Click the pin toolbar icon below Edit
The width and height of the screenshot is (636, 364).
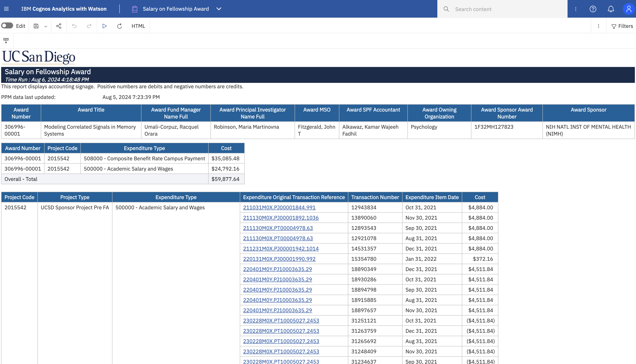point(6,41)
